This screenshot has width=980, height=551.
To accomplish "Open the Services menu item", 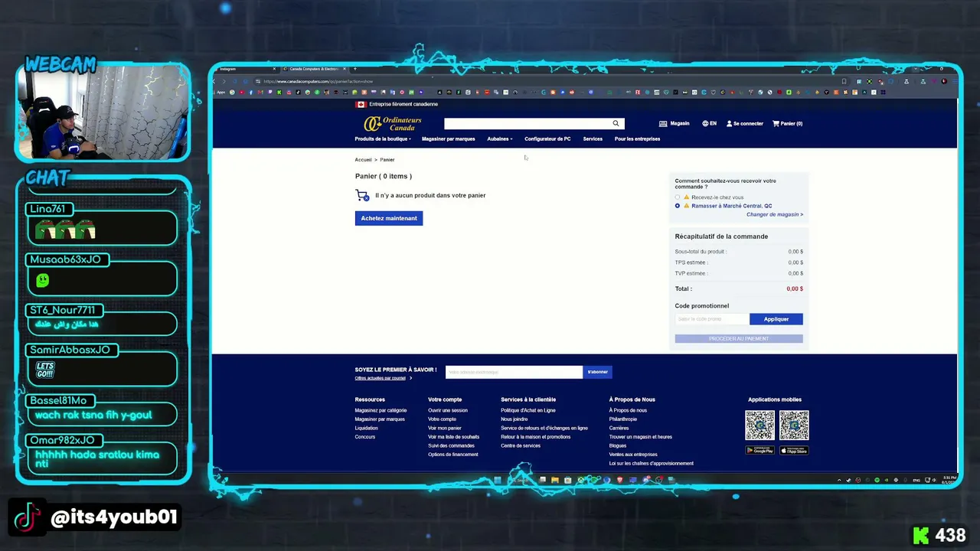I will 593,139.
